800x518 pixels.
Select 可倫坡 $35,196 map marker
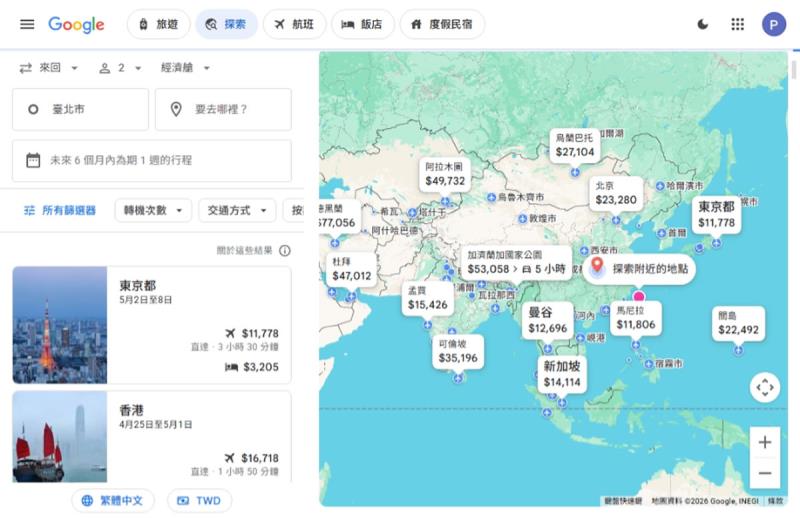coord(458,352)
